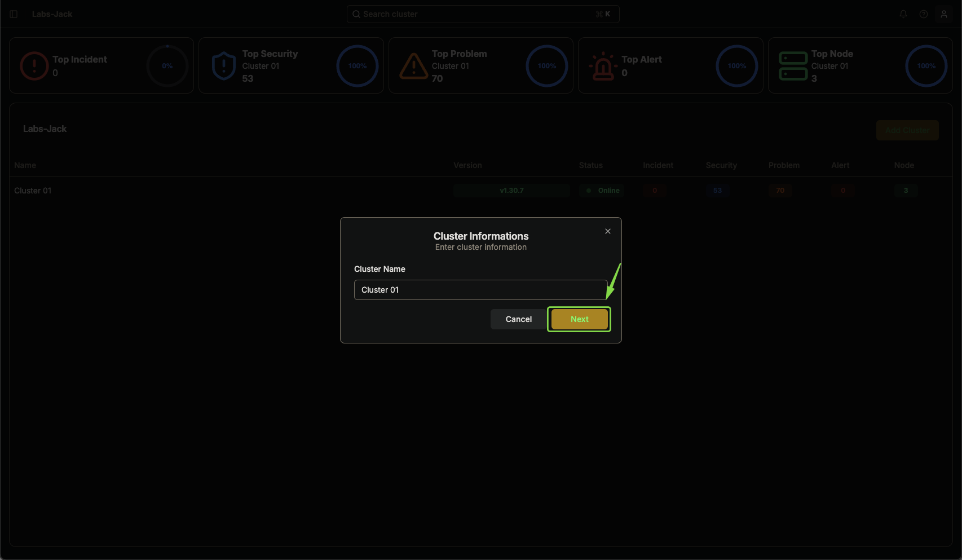Viewport: 962px width, 560px height.
Task: Click the Status column header
Action: pyautogui.click(x=591, y=165)
